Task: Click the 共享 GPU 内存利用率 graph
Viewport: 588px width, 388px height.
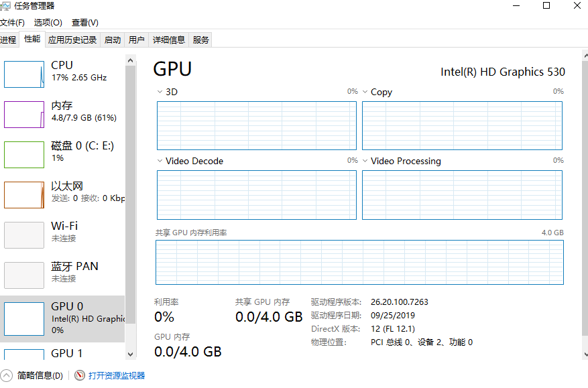Action: pos(359,262)
